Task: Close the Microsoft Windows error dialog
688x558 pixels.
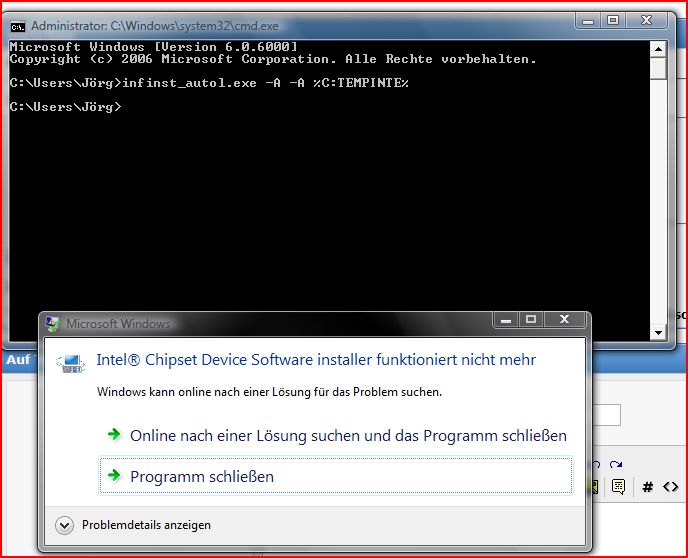Action: (x=564, y=319)
